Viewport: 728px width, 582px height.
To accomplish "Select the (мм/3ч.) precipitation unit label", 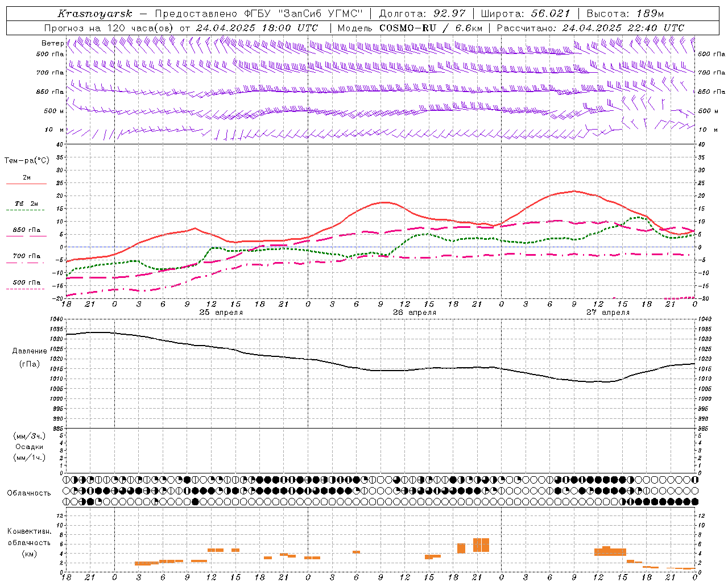I will coord(30,436).
